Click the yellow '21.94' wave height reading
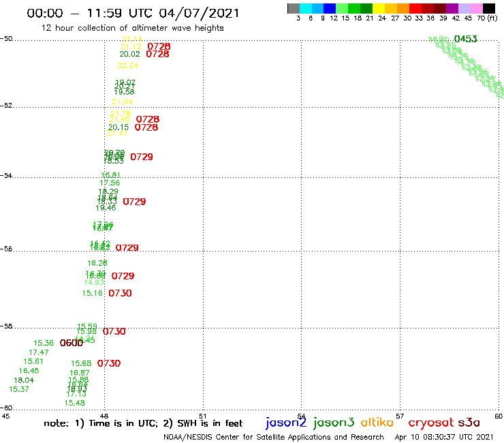The height and width of the screenshot is (443, 504). pyautogui.click(x=122, y=102)
